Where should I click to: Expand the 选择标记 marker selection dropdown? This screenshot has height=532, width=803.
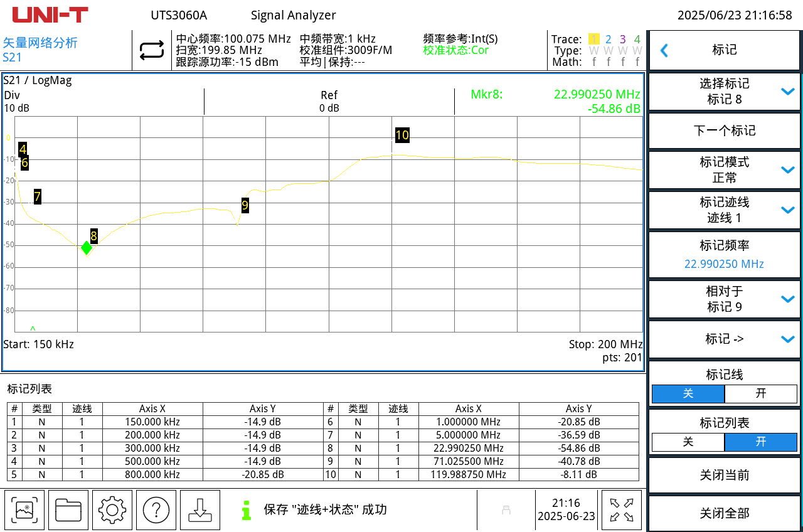pyautogui.click(x=724, y=91)
